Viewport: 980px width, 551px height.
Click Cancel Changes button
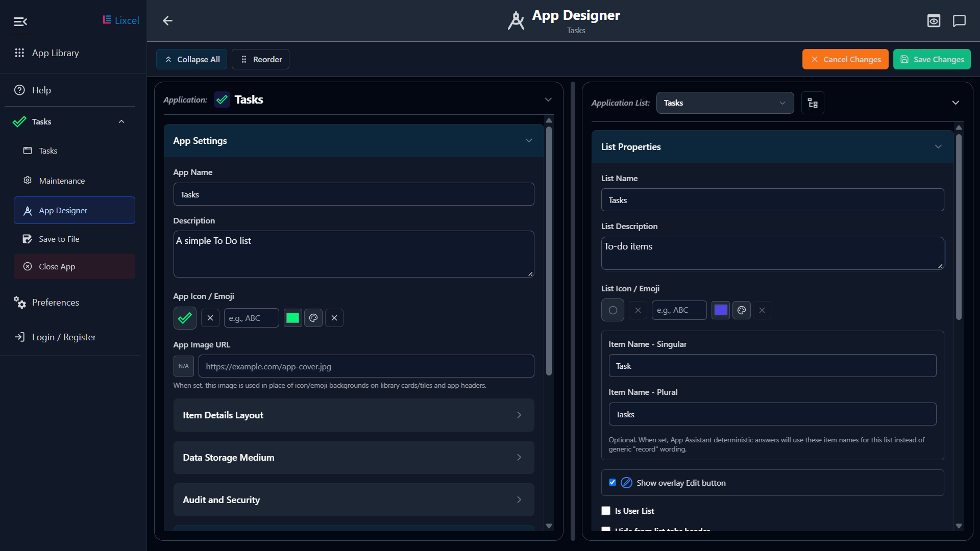(845, 59)
